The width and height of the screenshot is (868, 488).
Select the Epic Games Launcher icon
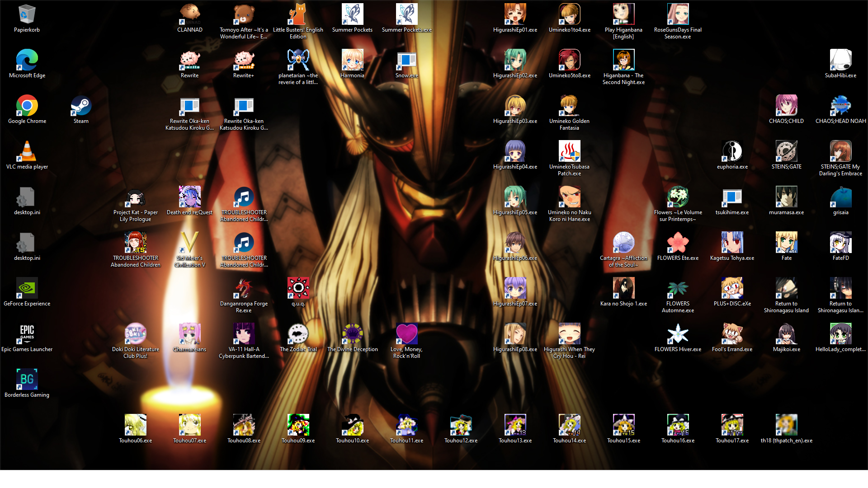27,334
